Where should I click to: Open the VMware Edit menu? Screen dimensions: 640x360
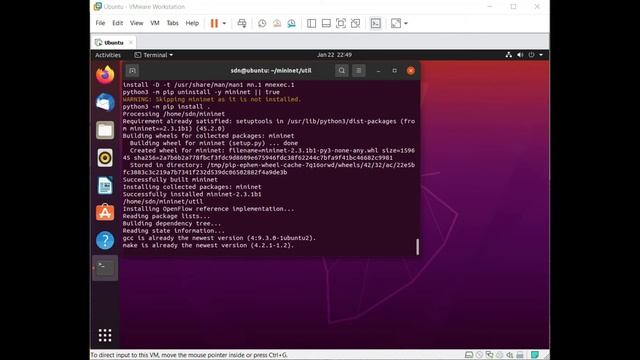(118, 23)
